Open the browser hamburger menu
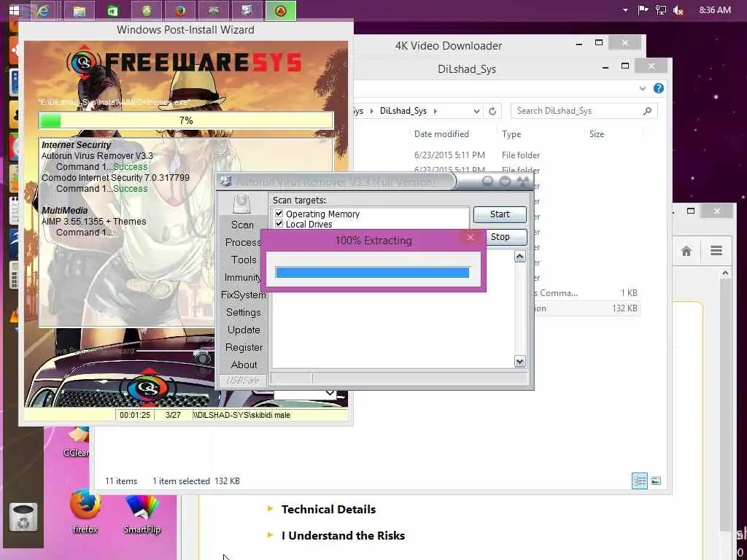The height and width of the screenshot is (560, 747). point(716,251)
